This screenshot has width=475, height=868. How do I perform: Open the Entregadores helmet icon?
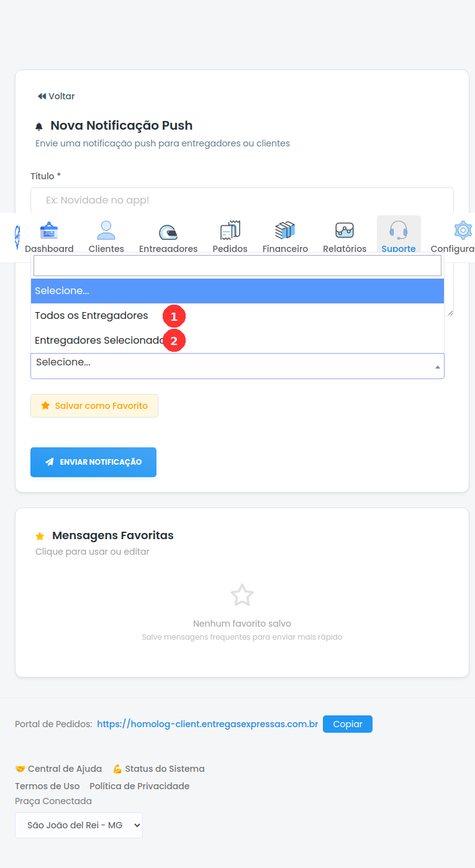[168, 231]
